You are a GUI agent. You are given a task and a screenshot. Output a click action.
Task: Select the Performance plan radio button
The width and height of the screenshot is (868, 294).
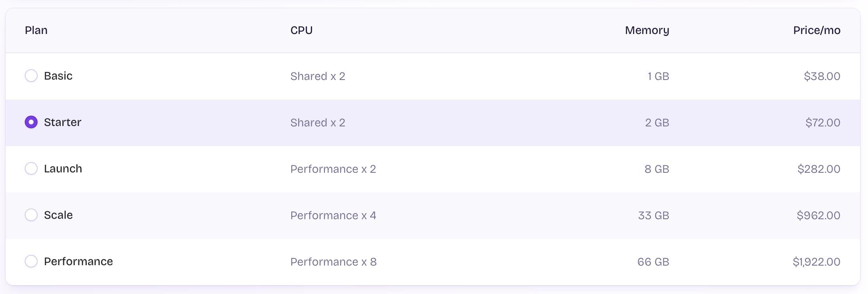pos(31,261)
